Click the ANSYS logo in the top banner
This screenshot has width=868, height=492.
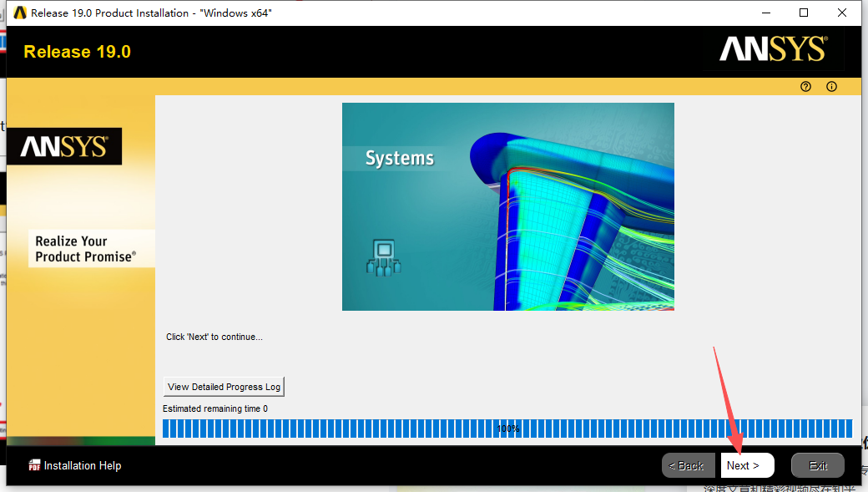(x=772, y=49)
